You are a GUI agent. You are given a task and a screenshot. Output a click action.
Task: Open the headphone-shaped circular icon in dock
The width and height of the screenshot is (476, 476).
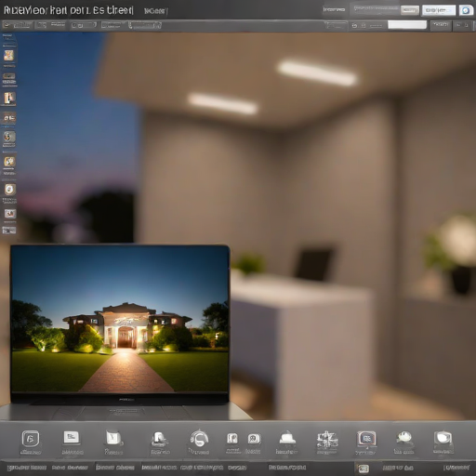(x=199, y=438)
